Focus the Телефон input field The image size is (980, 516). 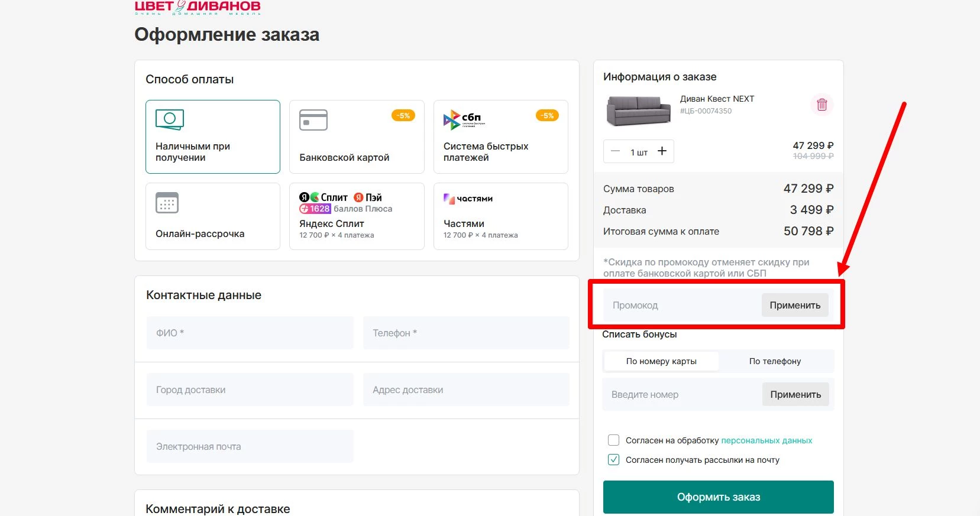466,333
